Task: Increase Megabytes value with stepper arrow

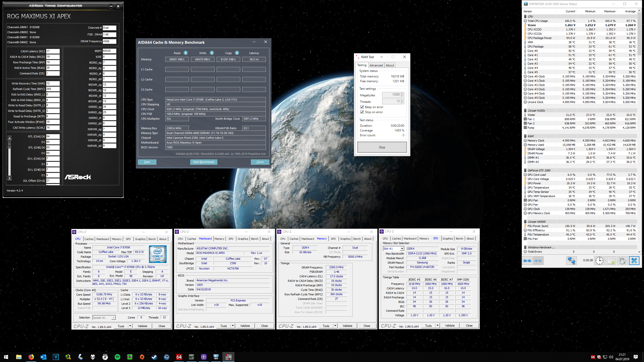Action: (402, 94)
